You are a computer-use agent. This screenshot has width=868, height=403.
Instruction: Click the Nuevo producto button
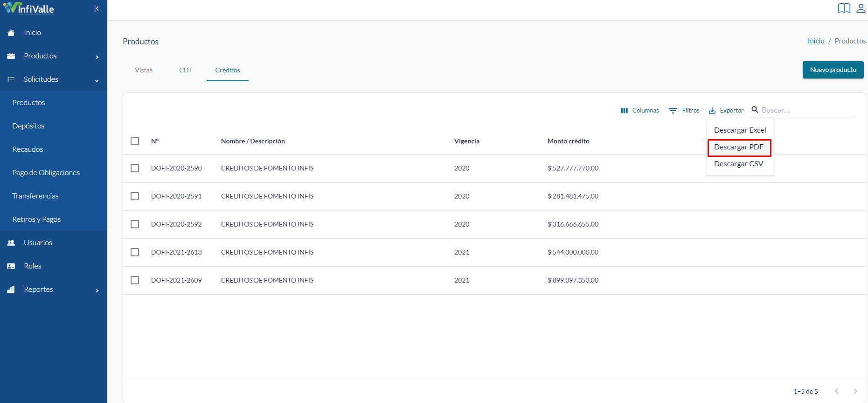click(x=833, y=70)
